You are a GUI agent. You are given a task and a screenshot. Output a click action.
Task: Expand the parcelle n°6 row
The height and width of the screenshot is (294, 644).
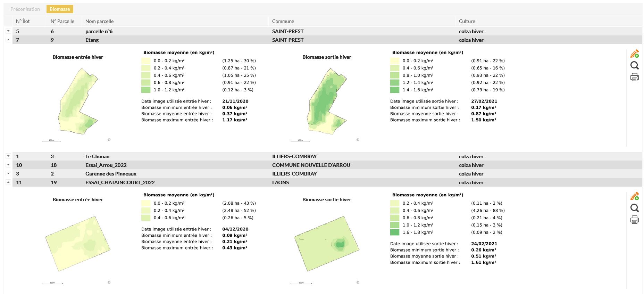tap(8, 31)
